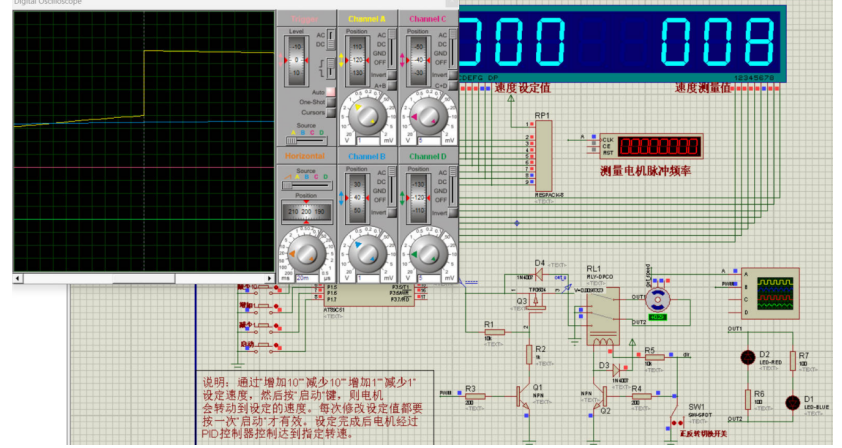Select the Q3 MOSFET component
The image size is (842, 448).
534,302
